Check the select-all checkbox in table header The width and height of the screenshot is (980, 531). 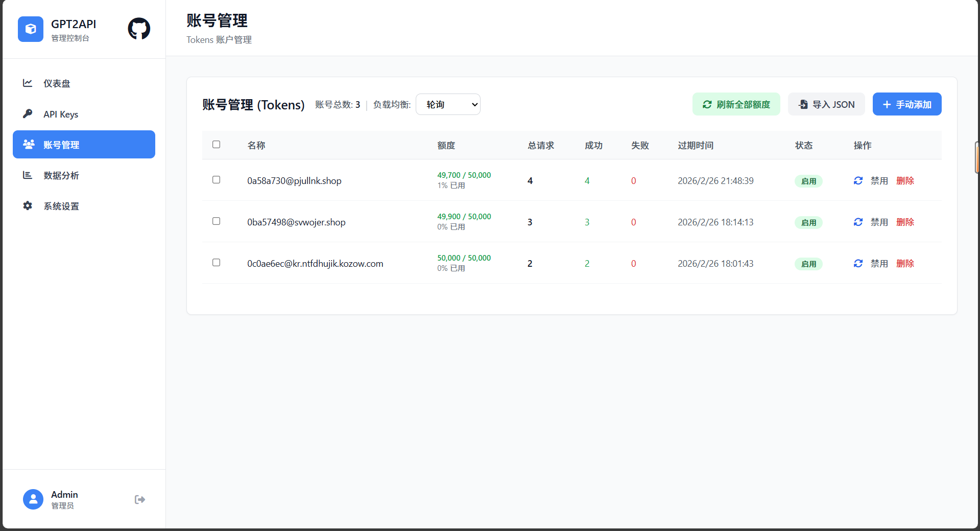(216, 145)
